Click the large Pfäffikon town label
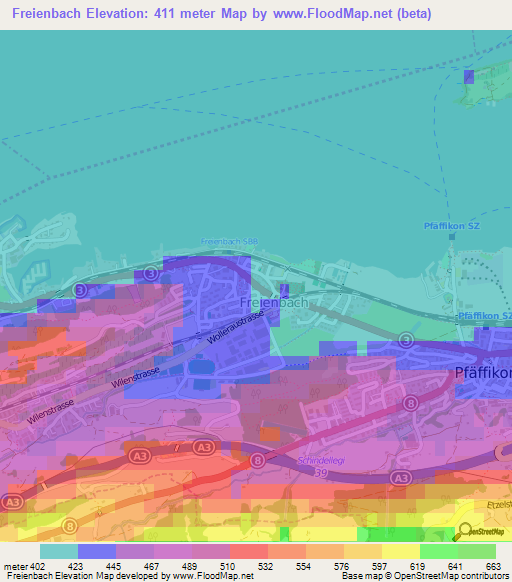This screenshot has height=582, width=512. click(483, 373)
